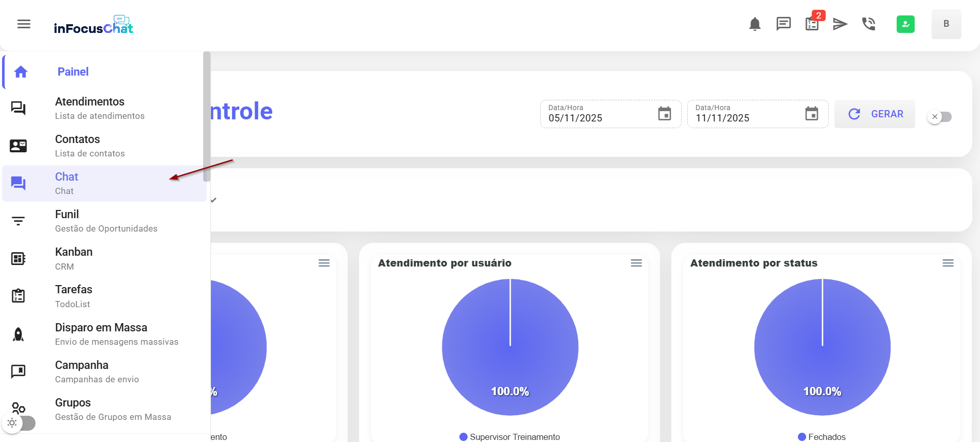
Task: Click the phone call icon
Action: click(x=869, y=24)
